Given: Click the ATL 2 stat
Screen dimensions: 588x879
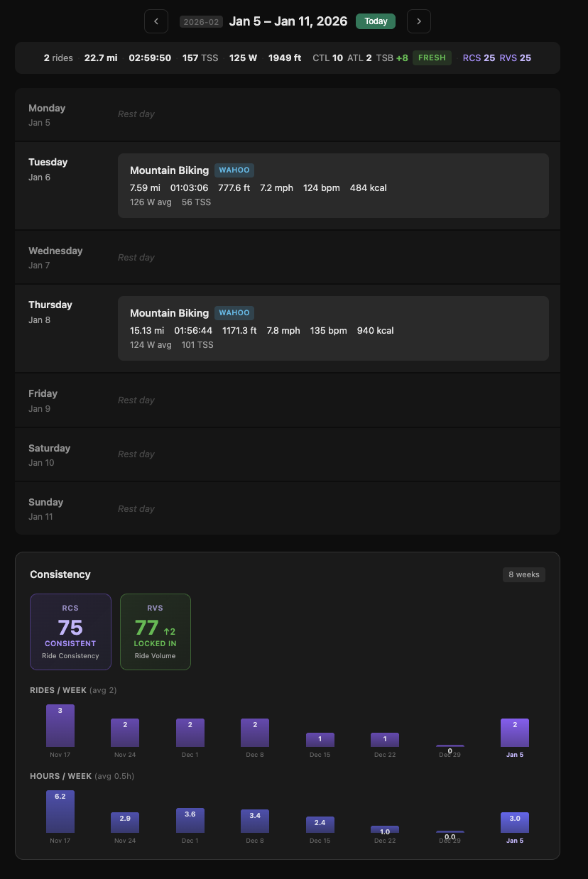Looking at the screenshot, I should coord(361,58).
